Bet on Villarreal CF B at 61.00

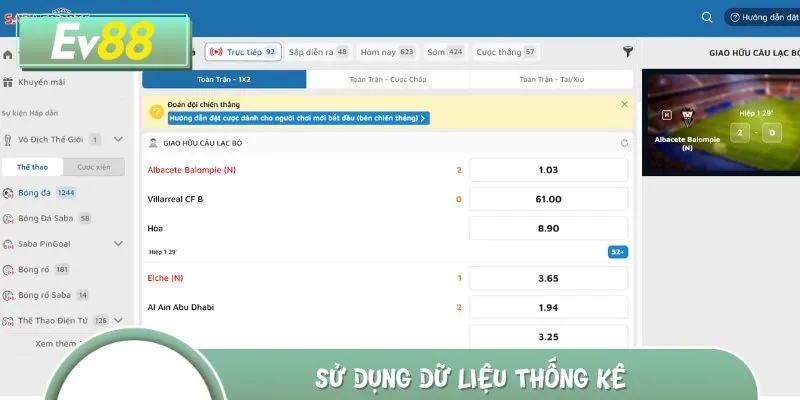click(x=548, y=199)
